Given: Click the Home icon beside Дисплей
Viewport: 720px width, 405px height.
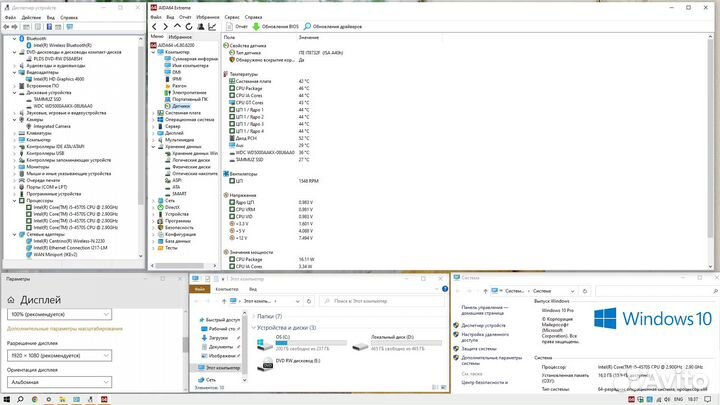Looking at the screenshot, I should point(11,300).
